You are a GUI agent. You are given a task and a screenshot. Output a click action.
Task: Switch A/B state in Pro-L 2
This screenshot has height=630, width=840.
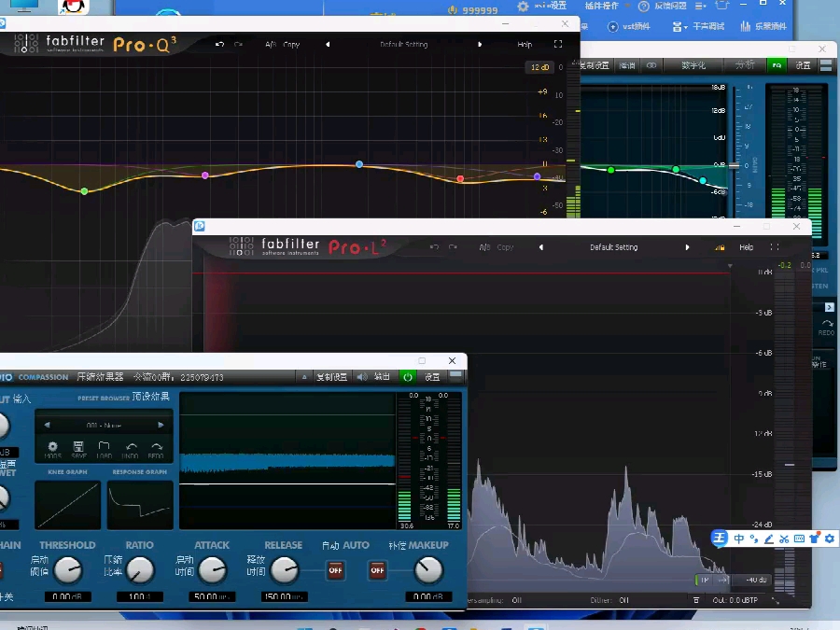(x=484, y=247)
